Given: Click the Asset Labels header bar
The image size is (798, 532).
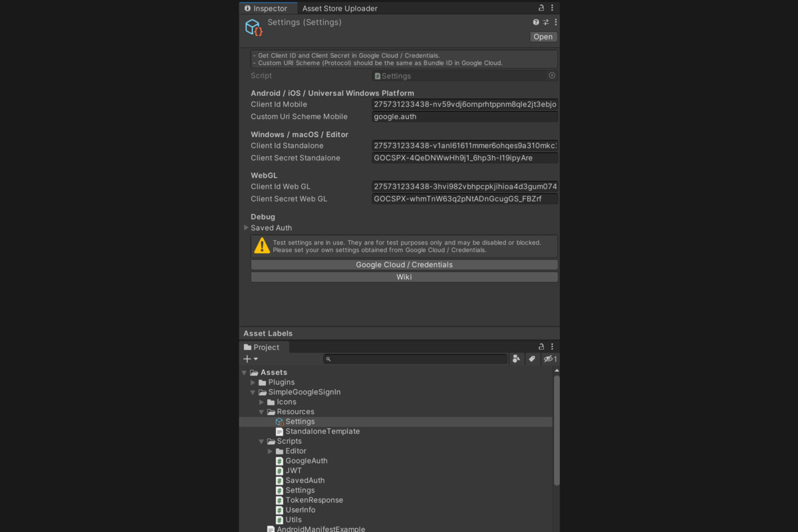Looking at the screenshot, I should click(399, 333).
